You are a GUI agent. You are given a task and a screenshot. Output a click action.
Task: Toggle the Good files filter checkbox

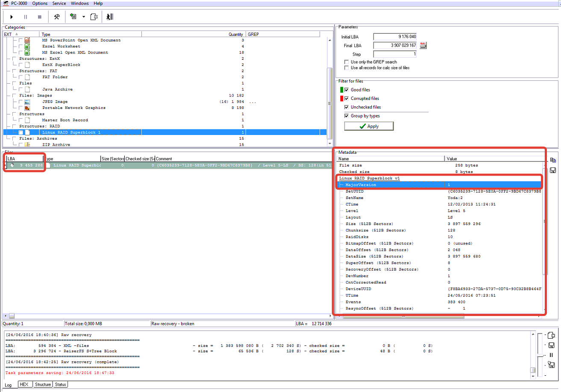(347, 90)
